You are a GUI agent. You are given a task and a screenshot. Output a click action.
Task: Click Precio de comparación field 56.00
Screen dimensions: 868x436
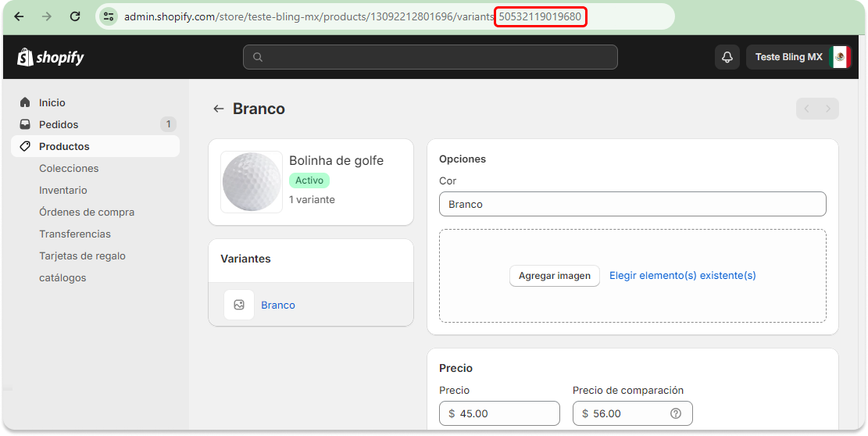click(633, 413)
